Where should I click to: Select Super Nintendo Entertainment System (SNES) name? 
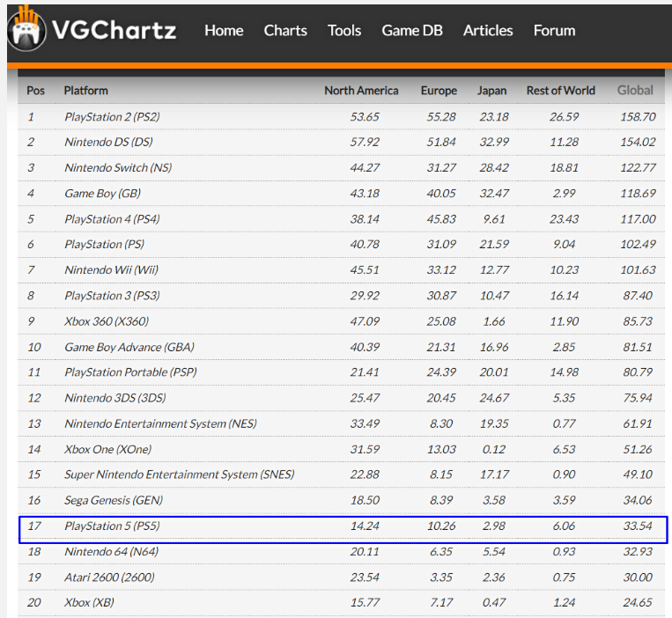coord(180,475)
